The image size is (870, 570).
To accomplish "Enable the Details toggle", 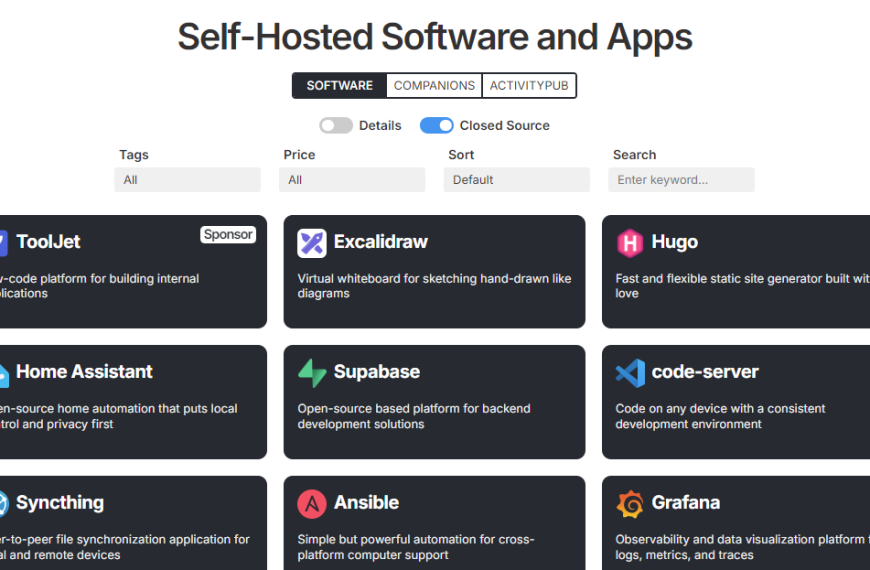I will click(x=336, y=125).
